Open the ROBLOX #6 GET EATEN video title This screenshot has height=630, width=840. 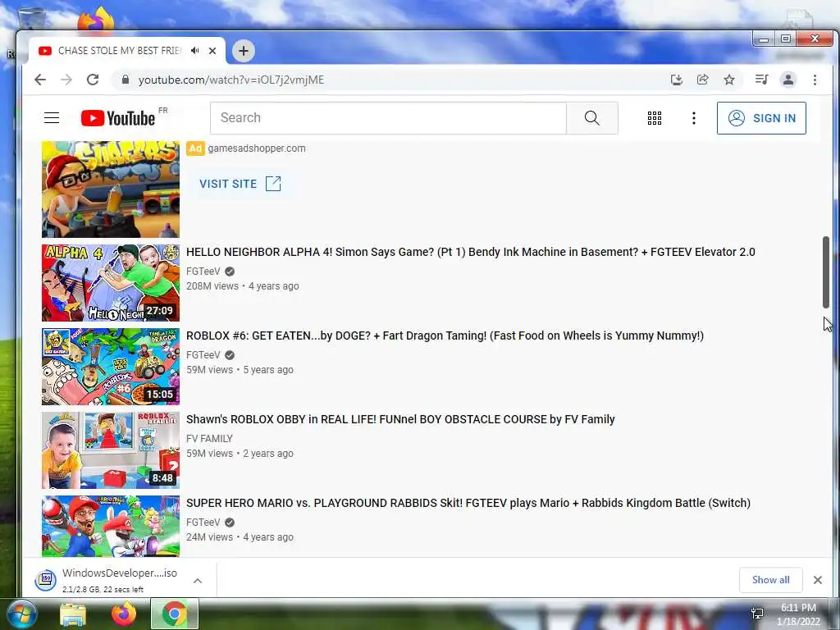(445, 336)
